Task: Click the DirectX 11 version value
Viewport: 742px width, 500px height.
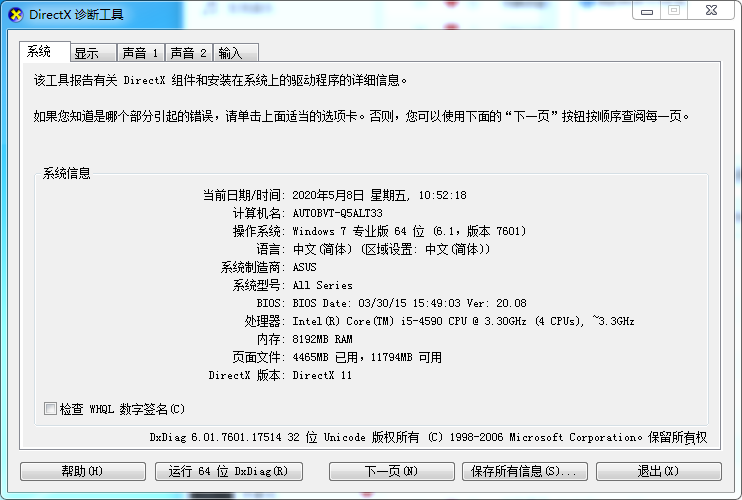Action: coord(322,375)
